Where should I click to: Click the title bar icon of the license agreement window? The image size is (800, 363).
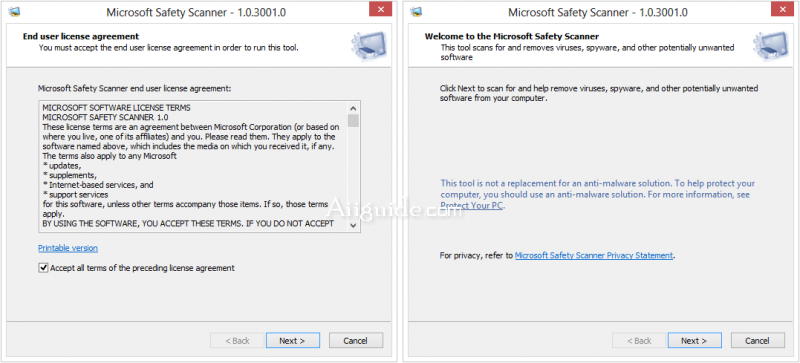point(15,12)
